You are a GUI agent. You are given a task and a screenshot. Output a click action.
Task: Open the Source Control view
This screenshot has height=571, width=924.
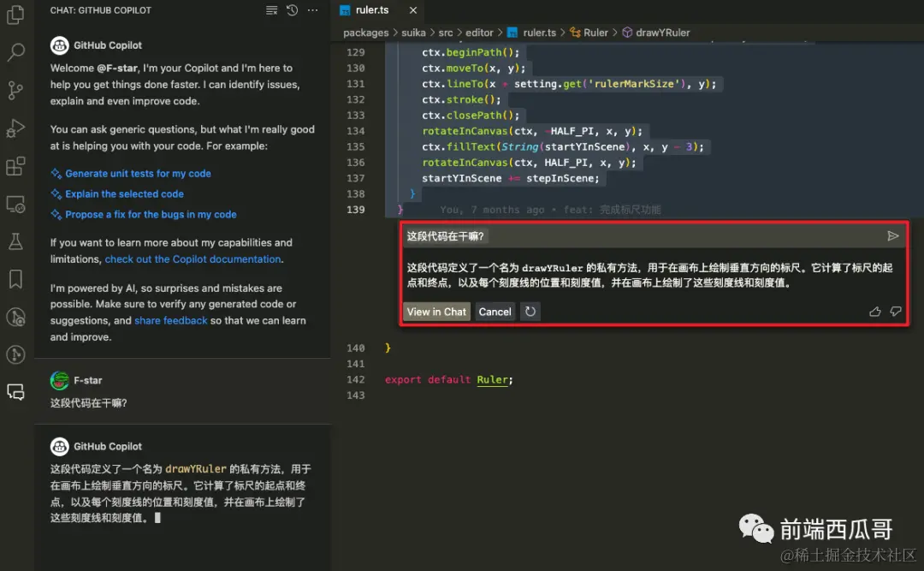(x=15, y=90)
